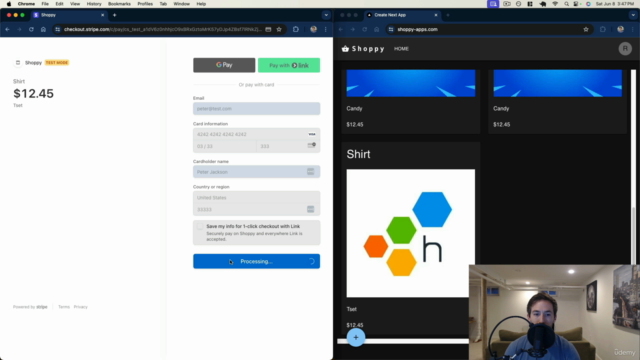Click the Powered by Stripe link
Screen dimensions: 640x360
[30, 307]
